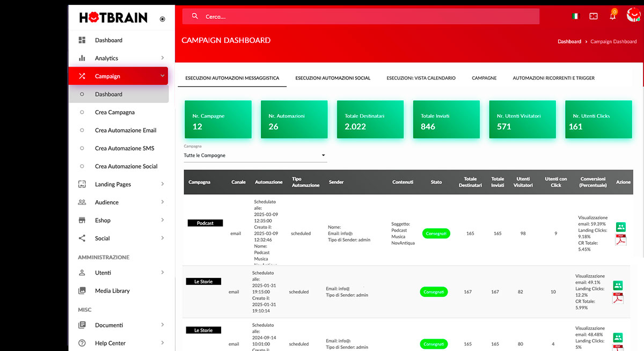
Task: Click the fullscreen icon in header
Action: pyautogui.click(x=594, y=17)
